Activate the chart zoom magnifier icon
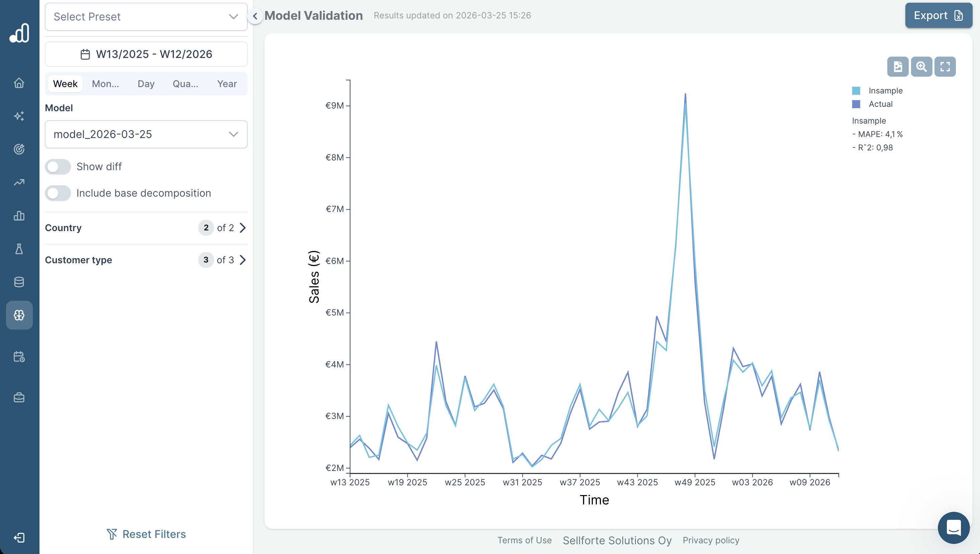 [921, 67]
